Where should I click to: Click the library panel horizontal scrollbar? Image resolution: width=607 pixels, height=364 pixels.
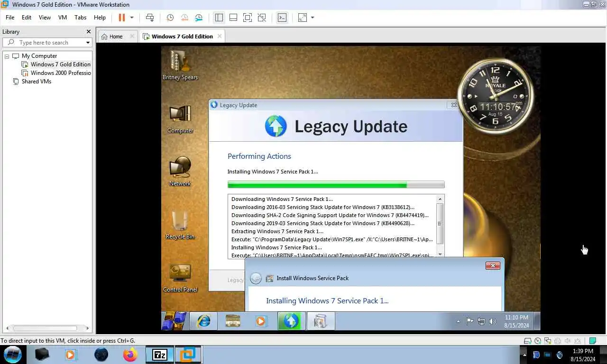45,328
